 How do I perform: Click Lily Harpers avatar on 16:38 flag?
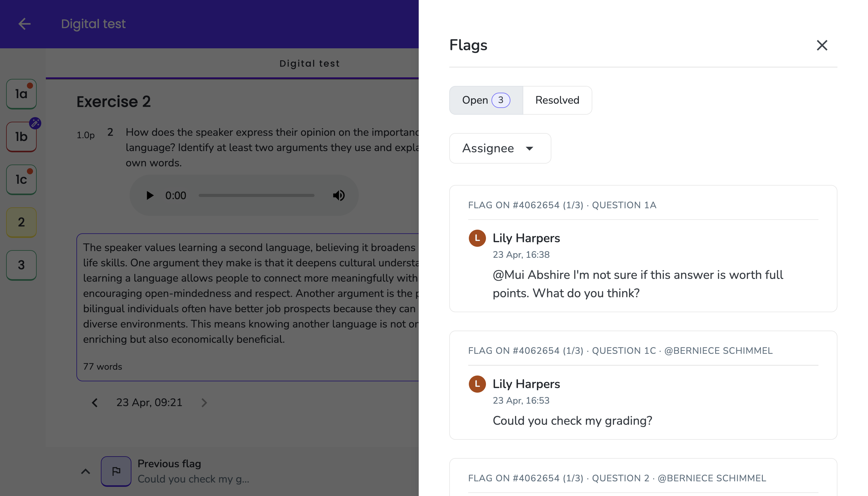[477, 238]
